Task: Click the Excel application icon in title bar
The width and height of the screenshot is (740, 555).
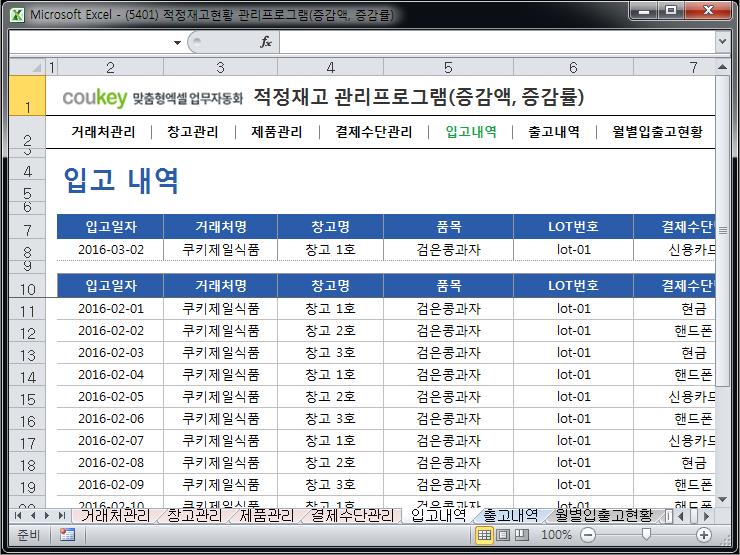Action: pyautogui.click(x=17, y=15)
